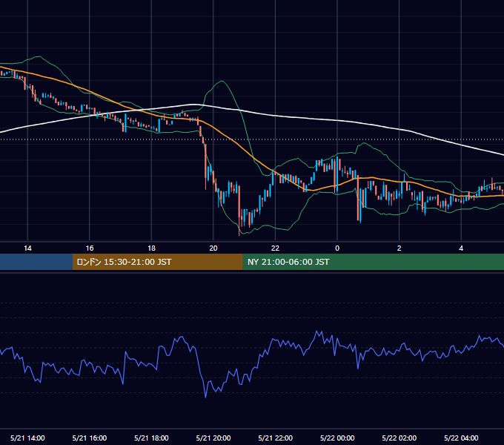
Task: Click the 5/22 02:00 date label
Action: [399, 438]
